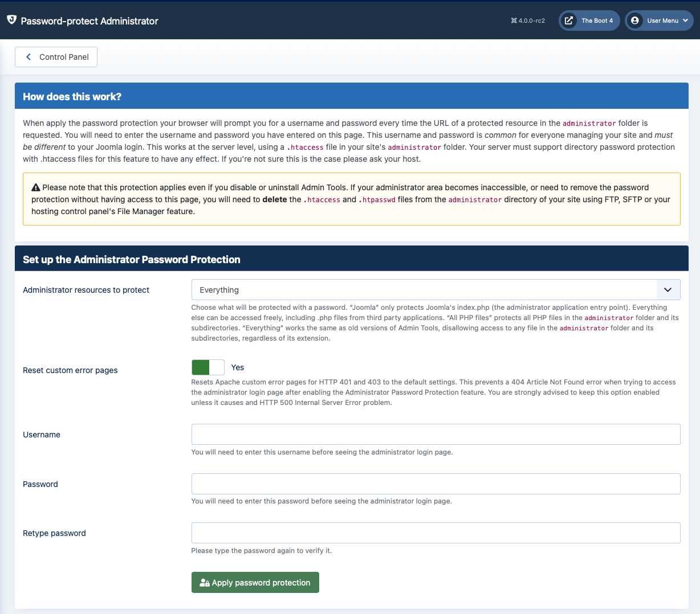Click the user-lock icon on Apply button
Screen dimensions: 700x614
(205, 583)
